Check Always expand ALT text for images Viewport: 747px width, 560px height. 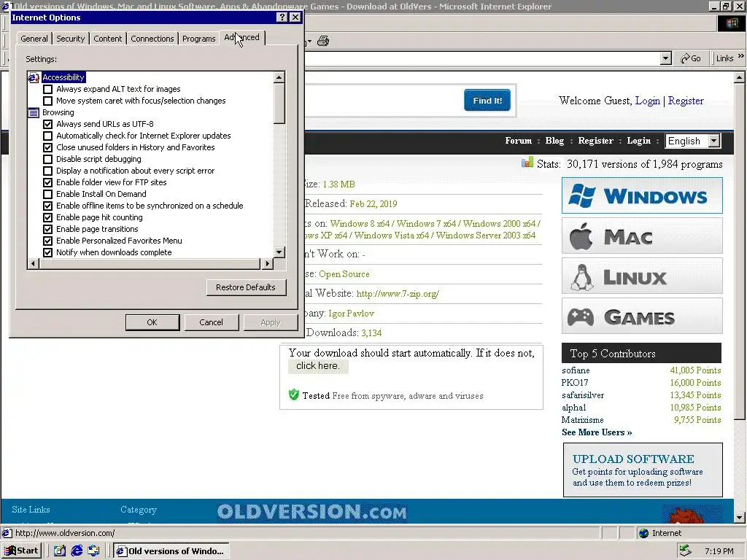[47, 89]
